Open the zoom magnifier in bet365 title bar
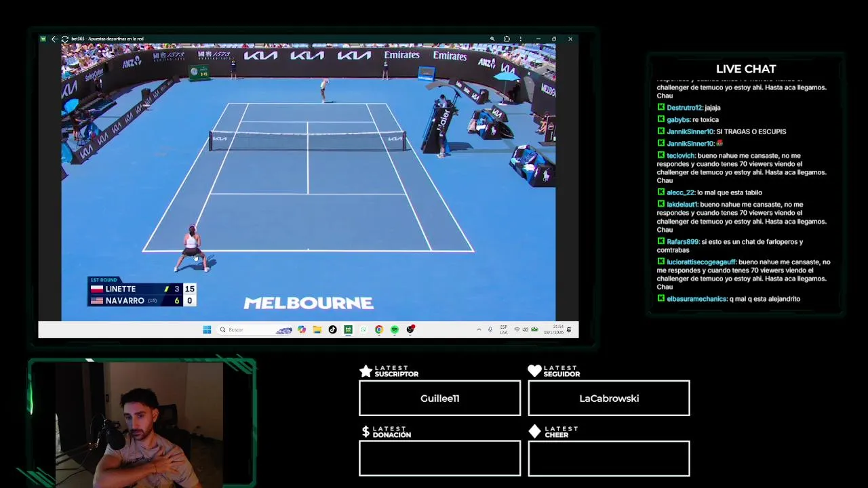Viewport: 868px width, 488px height. coord(492,39)
